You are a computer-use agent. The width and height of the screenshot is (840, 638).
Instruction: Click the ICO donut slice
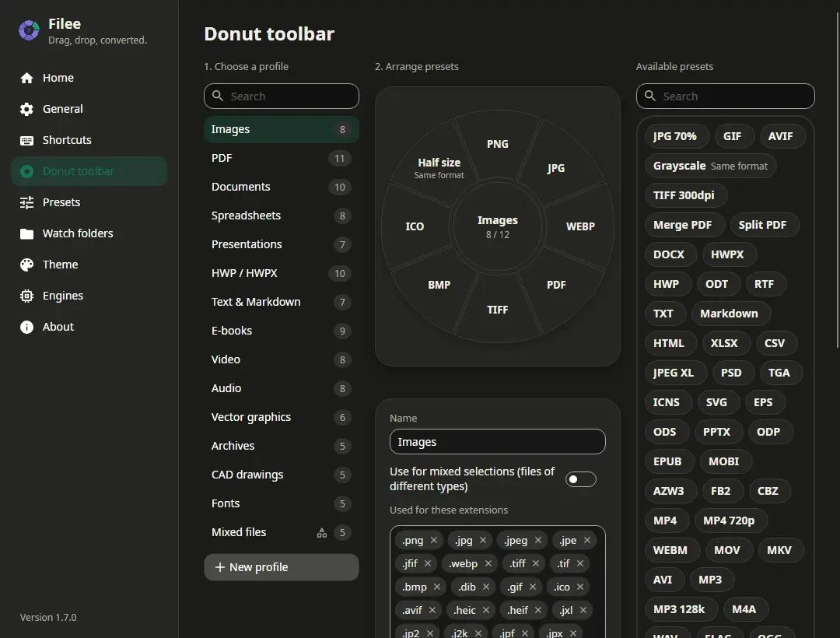coord(415,226)
